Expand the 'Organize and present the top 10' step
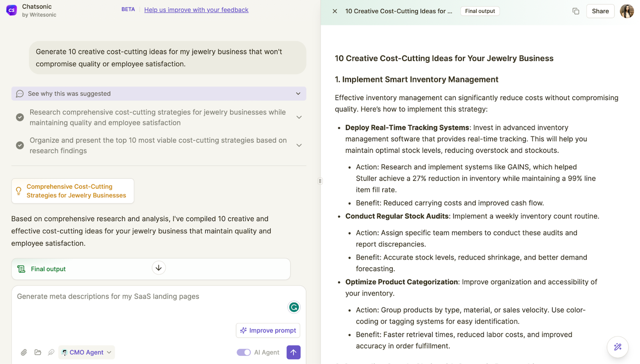The image size is (640, 364). pos(299,145)
